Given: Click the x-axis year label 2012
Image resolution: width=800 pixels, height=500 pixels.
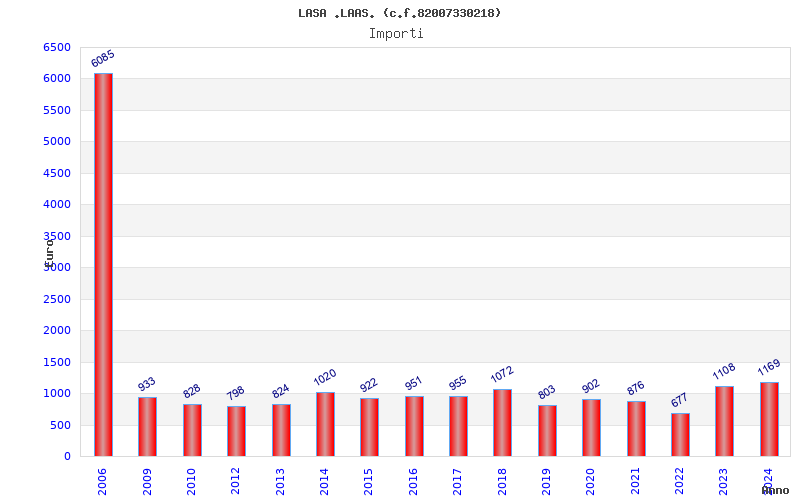Looking at the screenshot, I should (x=235, y=482).
